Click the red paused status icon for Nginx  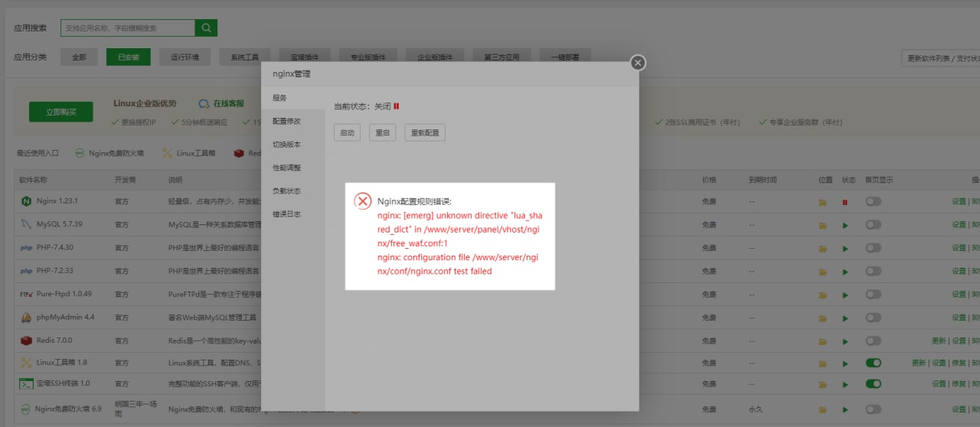point(845,202)
